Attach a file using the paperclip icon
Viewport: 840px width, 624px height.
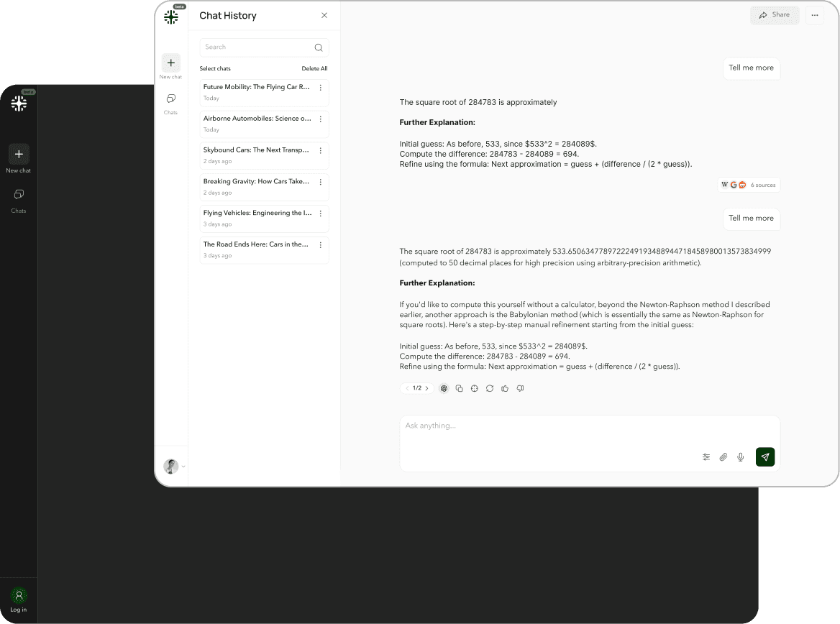pyautogui.click(x=723, y=456)
